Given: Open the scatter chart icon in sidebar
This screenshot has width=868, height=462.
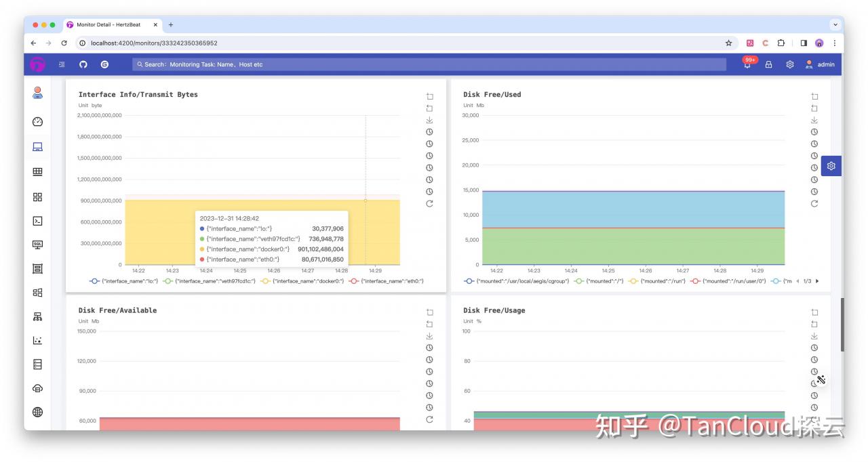Looking at the screenshot, I should [38, 340].
